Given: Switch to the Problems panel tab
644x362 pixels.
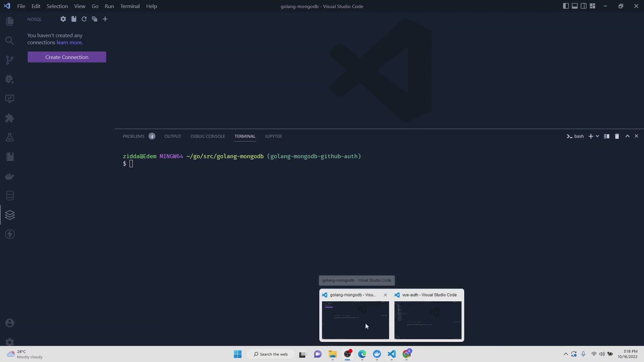Looking at the screenshot, I should click(x=139, y=136).
